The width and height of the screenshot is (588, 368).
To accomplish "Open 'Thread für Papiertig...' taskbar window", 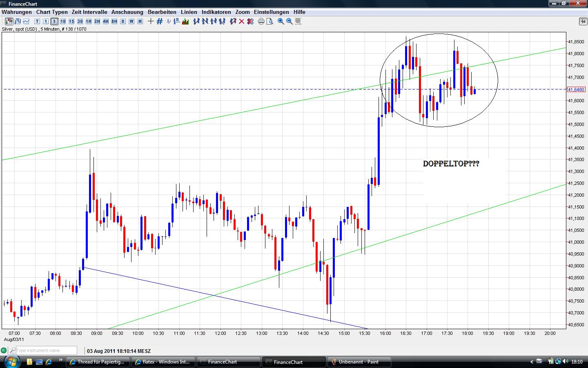I will (x=98, y=362).
